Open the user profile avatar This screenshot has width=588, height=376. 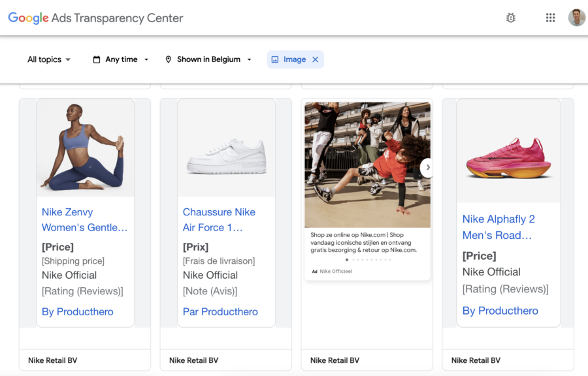576,18
